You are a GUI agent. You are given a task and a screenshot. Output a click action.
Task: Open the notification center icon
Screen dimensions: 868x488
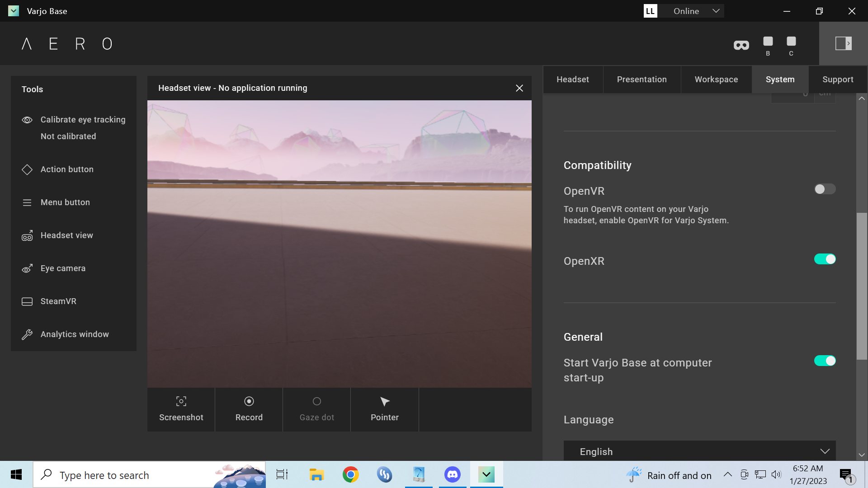pyautogui.click(x=846, y=475)
